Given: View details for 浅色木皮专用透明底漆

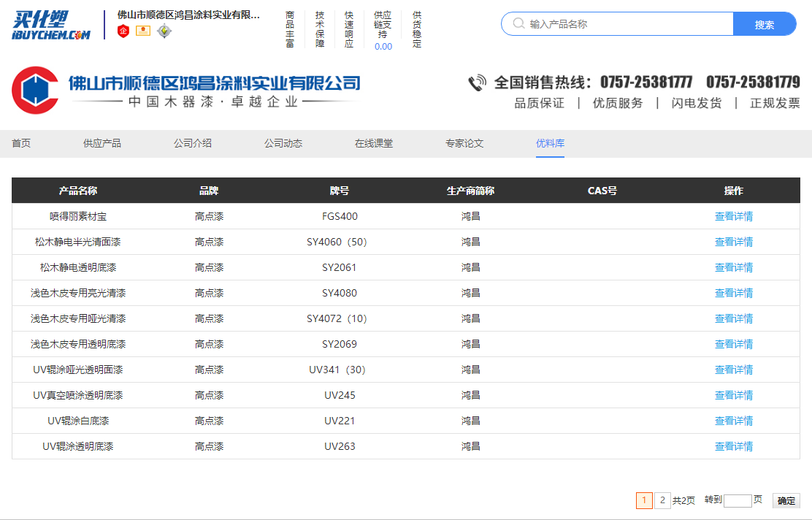Looking at the screenshot, I should pyautogui.click(x=734, y=345).
